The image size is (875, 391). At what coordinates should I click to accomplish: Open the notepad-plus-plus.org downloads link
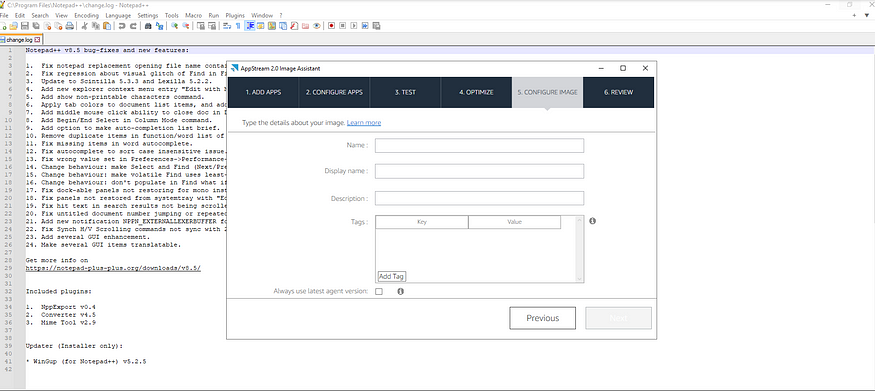(x=113, y=268)
